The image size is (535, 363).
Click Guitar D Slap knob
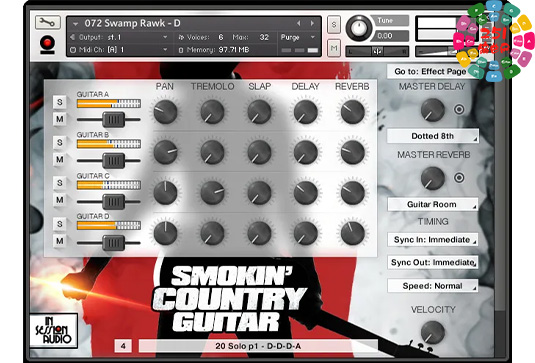pyautogui.click(x=259, y=233)
